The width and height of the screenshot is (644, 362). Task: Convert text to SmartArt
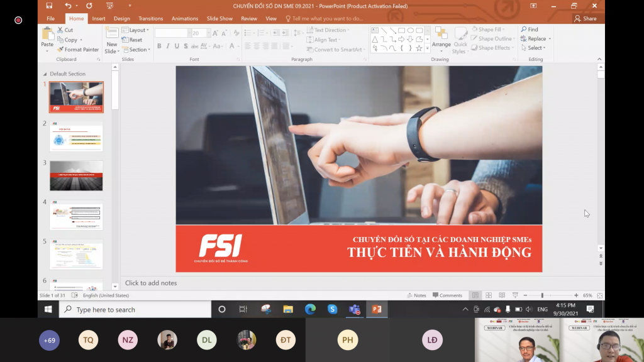pos(336,50)
